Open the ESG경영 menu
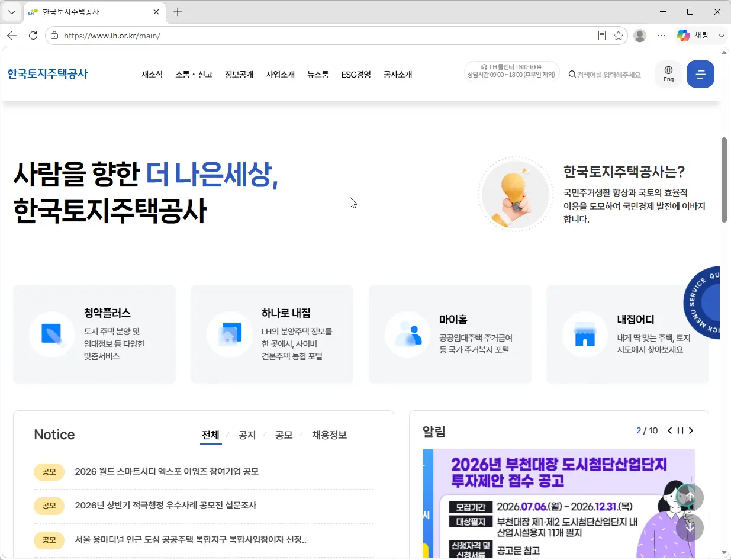The image size is (731, 560). [356, 75]
